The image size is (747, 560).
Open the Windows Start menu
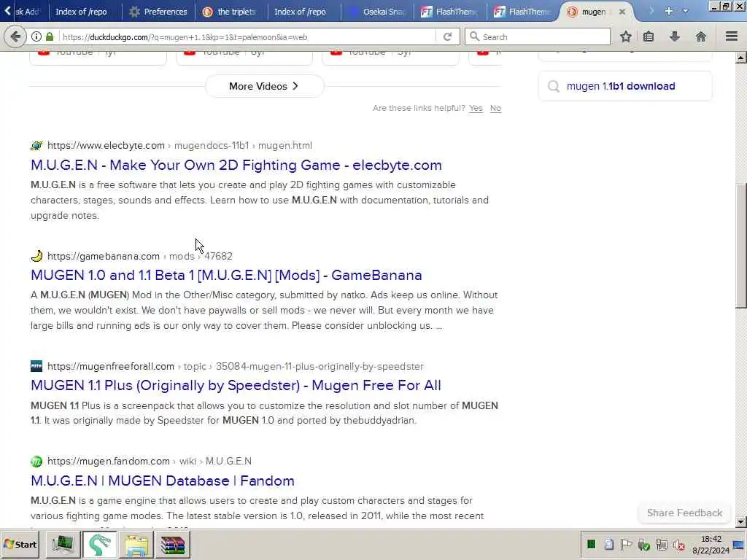tap(20, 544)
